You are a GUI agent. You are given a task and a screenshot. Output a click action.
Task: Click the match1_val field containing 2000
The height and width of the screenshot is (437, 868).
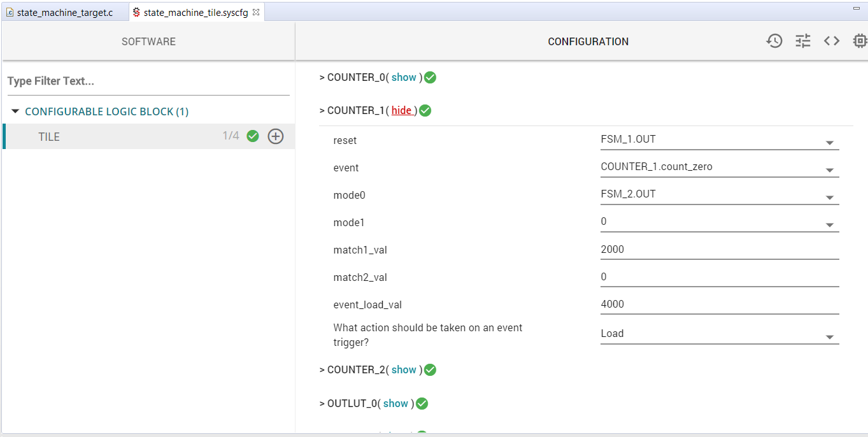(x=719, y=250)
